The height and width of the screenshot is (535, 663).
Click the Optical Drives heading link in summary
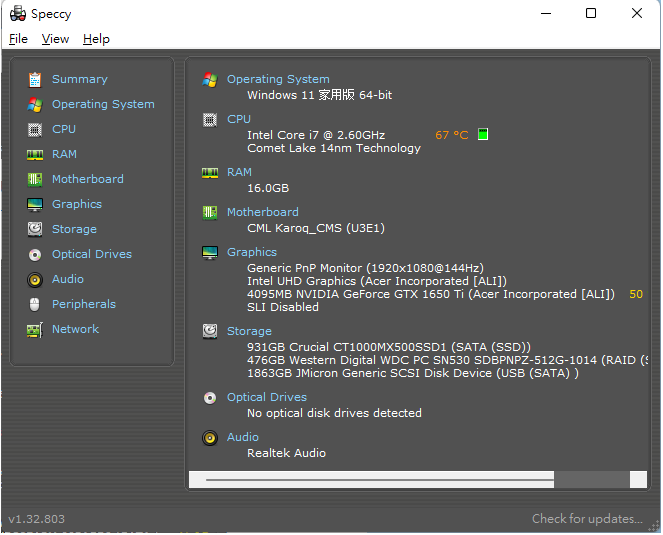click(x=266, y=397)
